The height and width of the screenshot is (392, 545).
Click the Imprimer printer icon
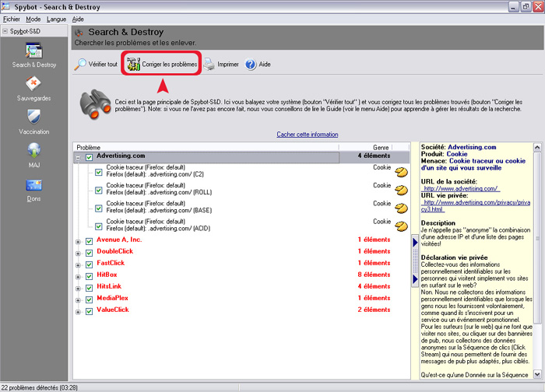pos(209,65)
